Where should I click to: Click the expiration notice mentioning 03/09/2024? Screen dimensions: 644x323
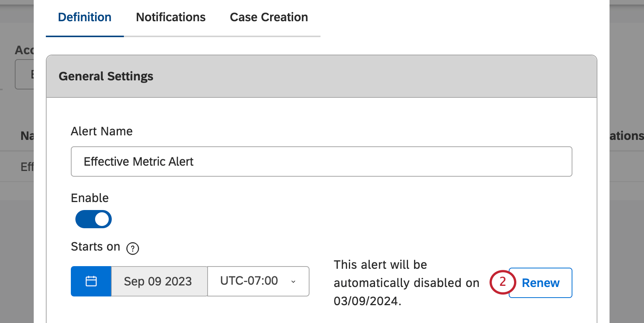point(406,283)
